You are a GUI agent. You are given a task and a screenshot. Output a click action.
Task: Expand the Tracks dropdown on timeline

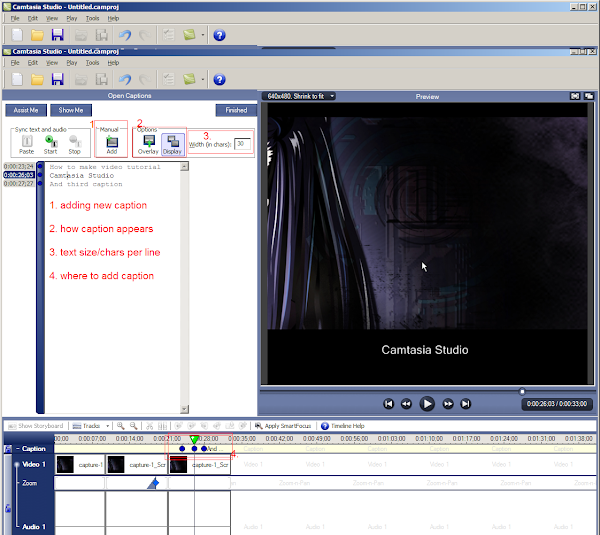pos(91,425)
